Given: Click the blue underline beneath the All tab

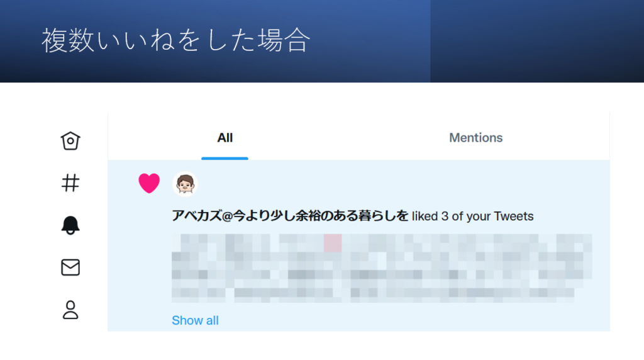Looking at the screenshot, I should pos(225,158).
